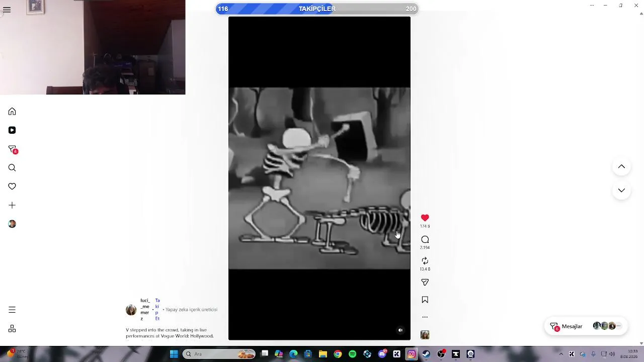Open the window's three-dot settings menu

pyautogui.click(x=592, y=6)
